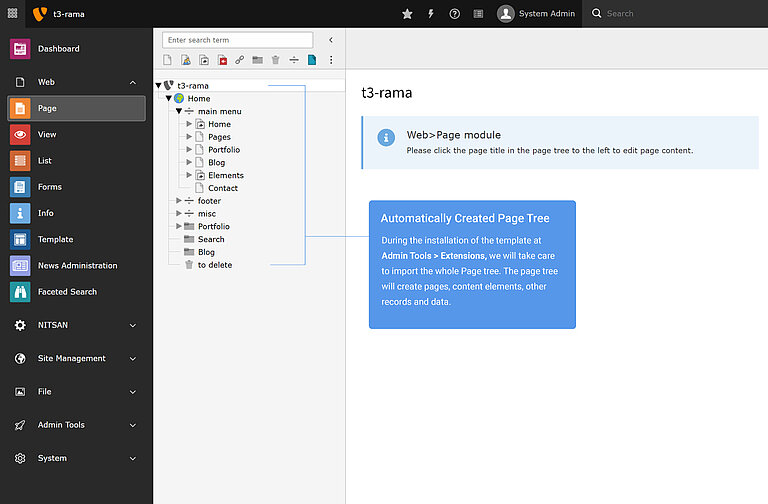Expand the footer tree node

179,201
